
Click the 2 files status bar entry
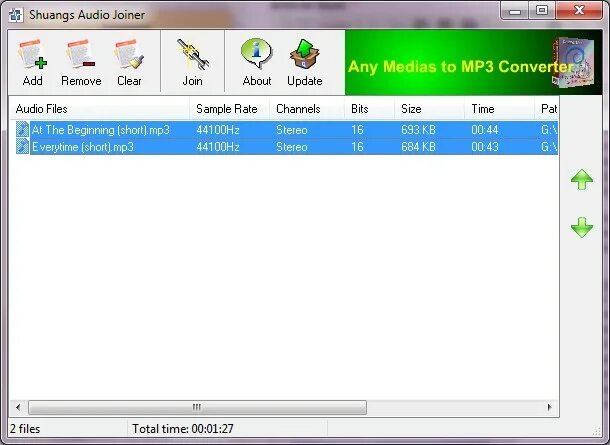pyautogui.click(x=25, y=429)
